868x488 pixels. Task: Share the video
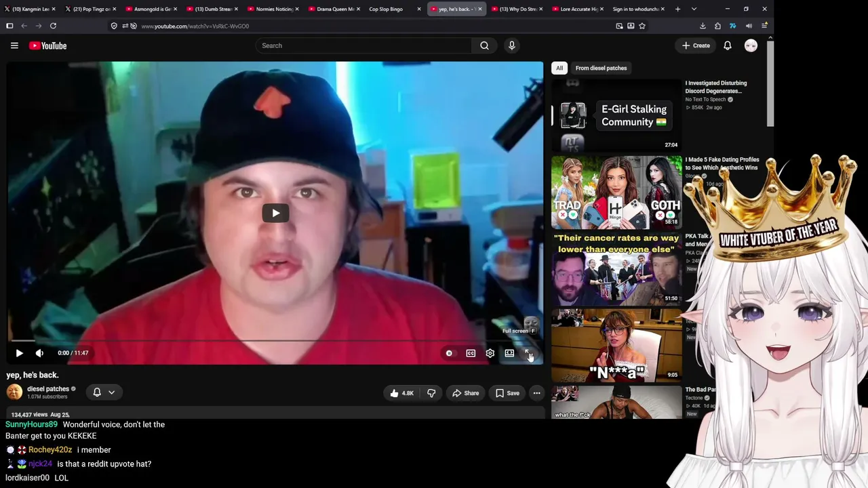(466, 393)
